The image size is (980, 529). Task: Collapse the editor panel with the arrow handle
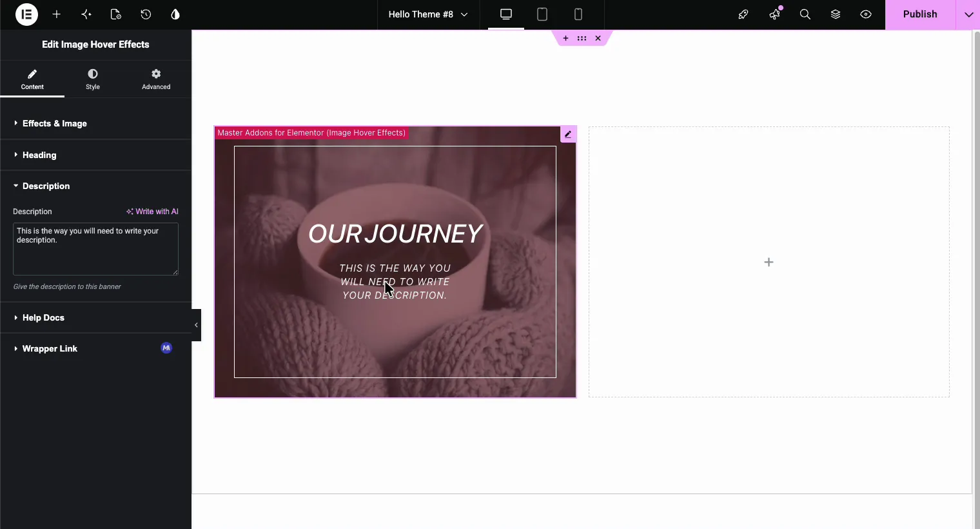(x=196, y=325)
